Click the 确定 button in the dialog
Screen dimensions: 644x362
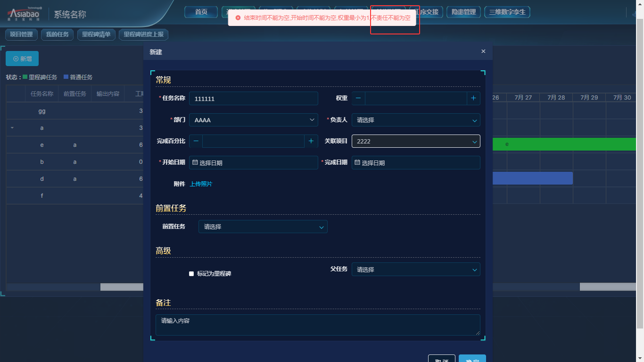[472, 359]
